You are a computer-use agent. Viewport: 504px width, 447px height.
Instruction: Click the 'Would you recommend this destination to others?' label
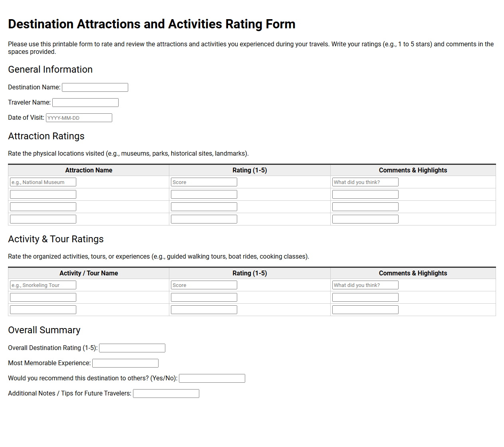93,378
